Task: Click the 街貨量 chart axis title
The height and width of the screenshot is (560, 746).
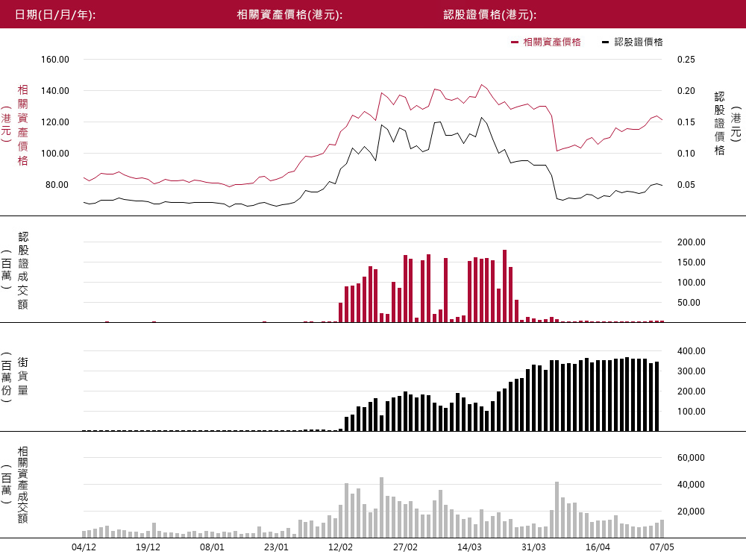Action: [x=23, y=377]
